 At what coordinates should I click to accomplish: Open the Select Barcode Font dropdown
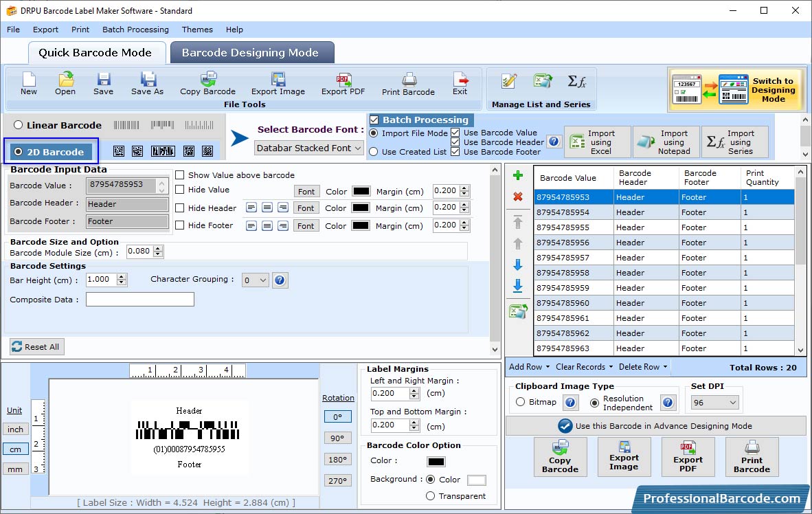coord(309,148)
